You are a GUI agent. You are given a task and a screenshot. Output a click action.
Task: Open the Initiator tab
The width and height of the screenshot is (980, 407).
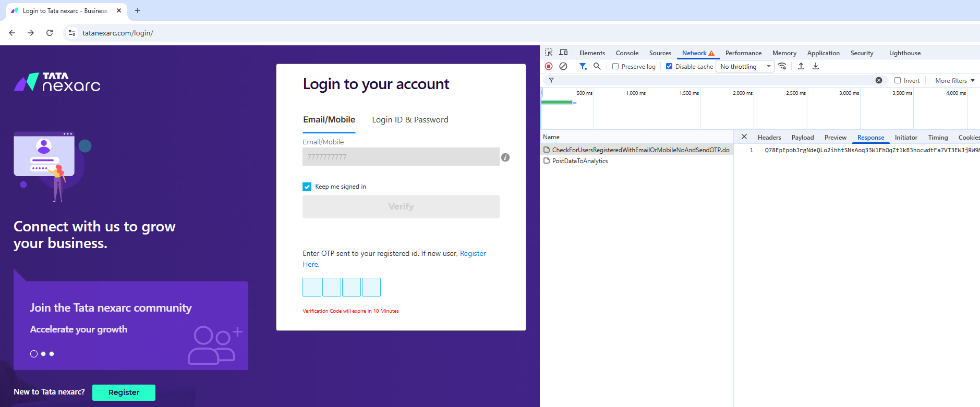pyautogui.click(x=906, y=137)
